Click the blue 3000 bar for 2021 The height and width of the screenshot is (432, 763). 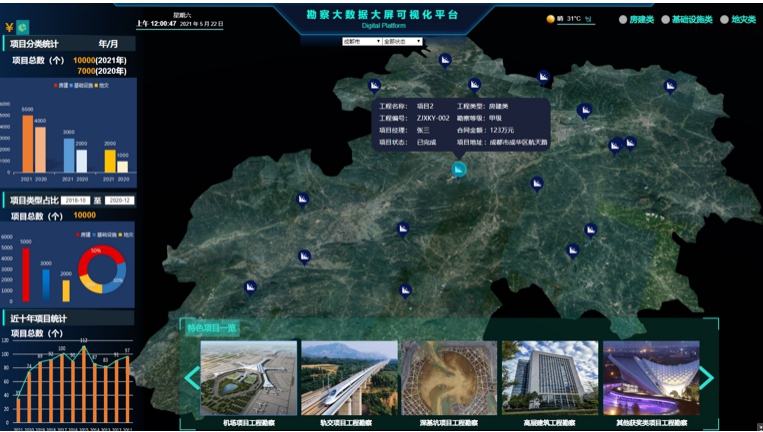[69, 156]
